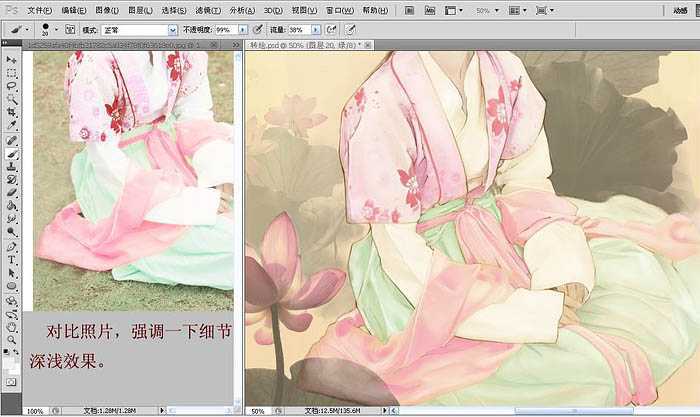Select the Clone Stamp tool
The height and width of the screenshot is (417, 700).
(12, 167)
